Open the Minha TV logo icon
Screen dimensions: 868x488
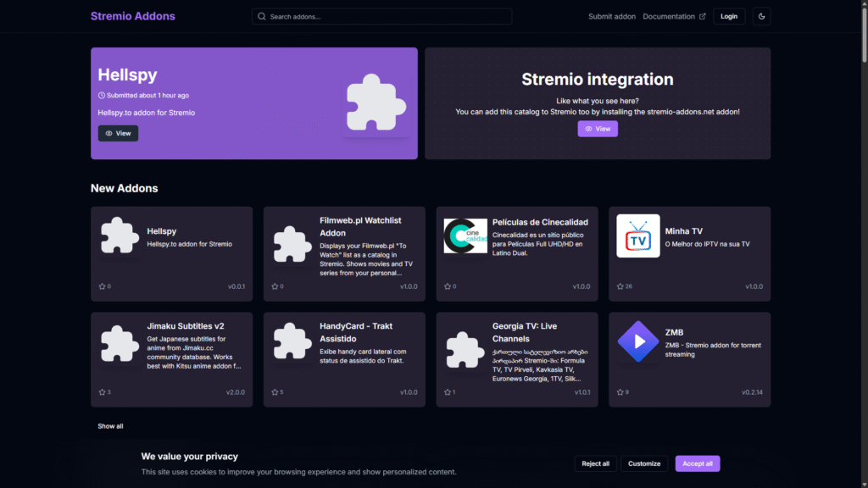pyautogui.click(x=637, y=236)
